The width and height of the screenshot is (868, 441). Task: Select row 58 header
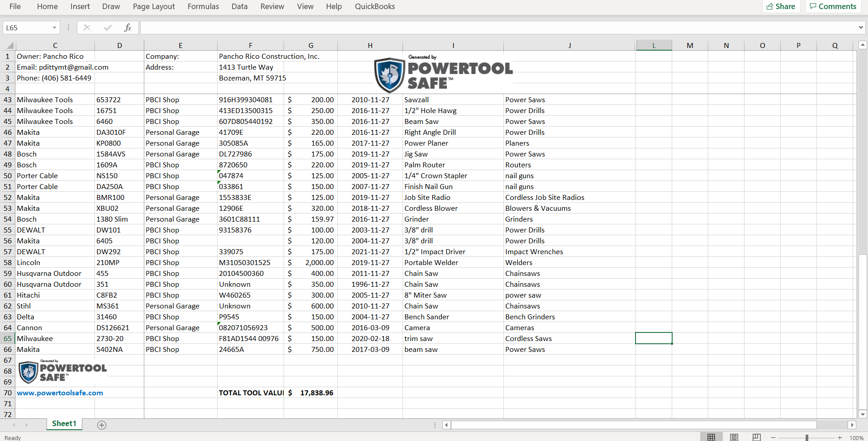8,262
